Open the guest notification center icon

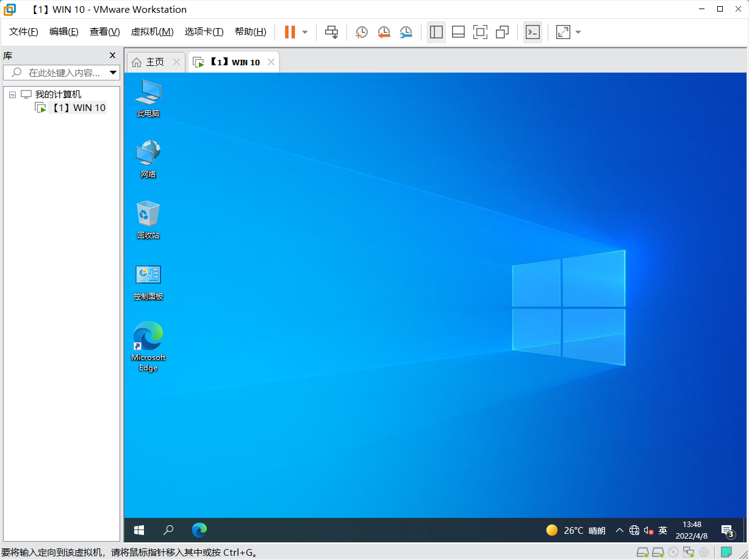(x=727, y=531)
